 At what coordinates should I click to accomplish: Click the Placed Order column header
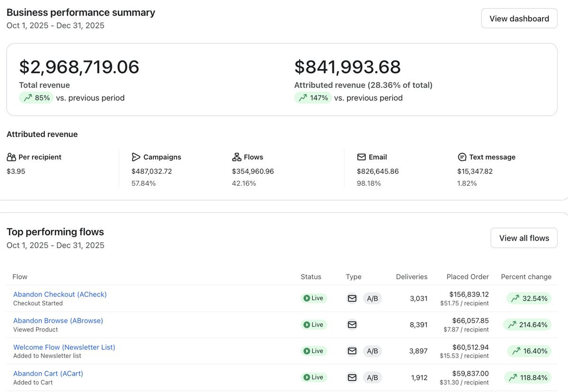[x=468, y=277]
